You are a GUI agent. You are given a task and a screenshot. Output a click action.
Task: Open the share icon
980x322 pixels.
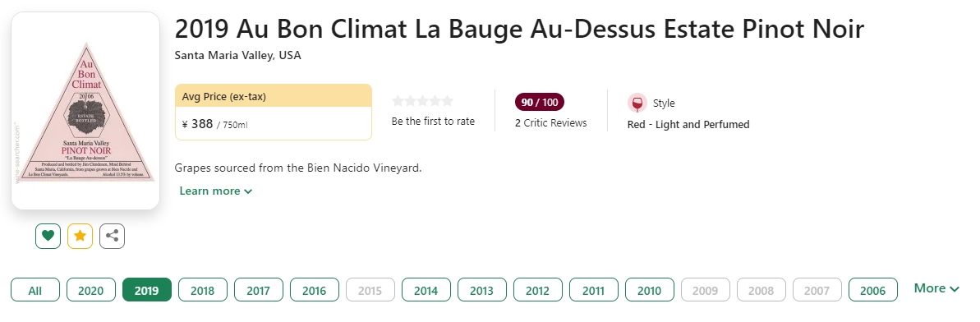coord(112,237)
